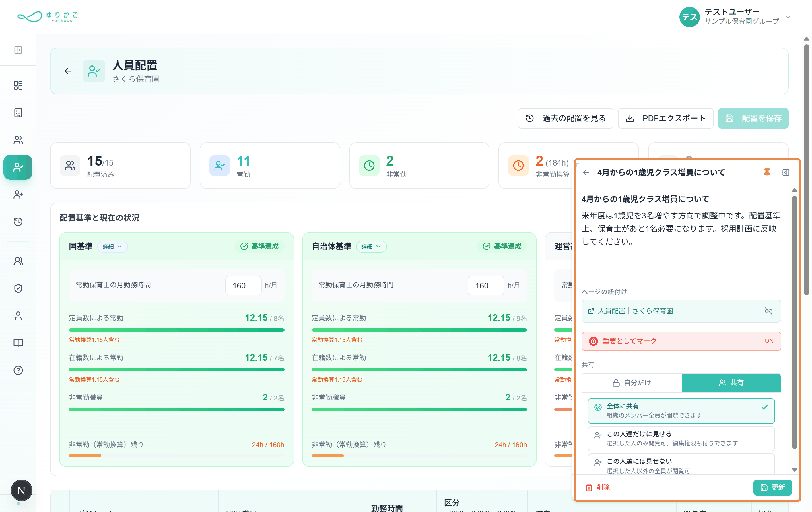Open linked page 人員配置｜さくら保育園

point(635,311)
